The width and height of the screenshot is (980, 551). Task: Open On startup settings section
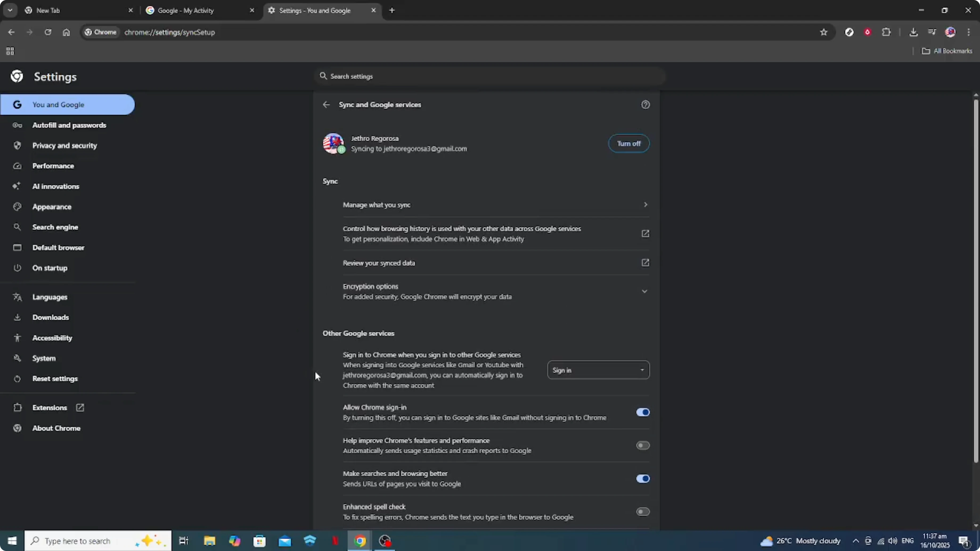pos(67,268)
